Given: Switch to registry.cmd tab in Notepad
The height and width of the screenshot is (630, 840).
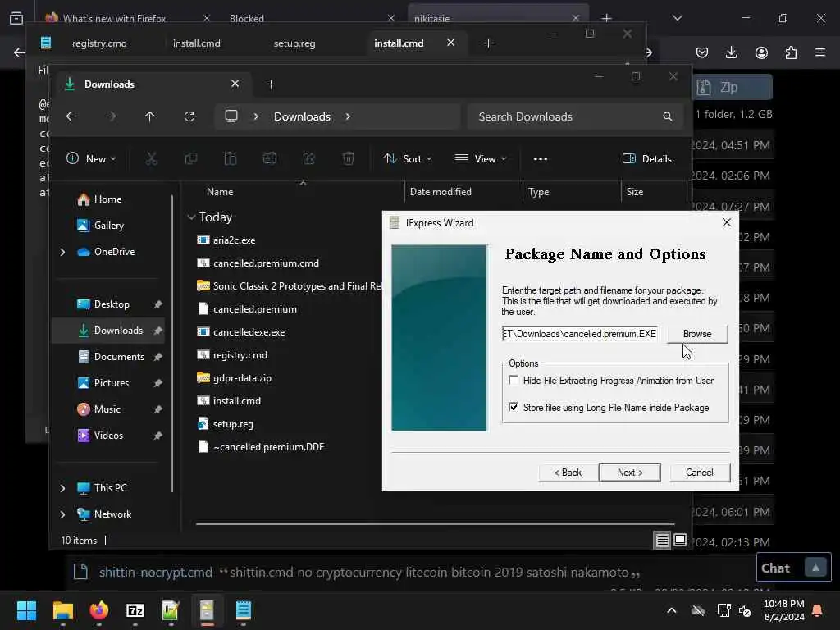Looking at the screenshot, I should 99,43.
